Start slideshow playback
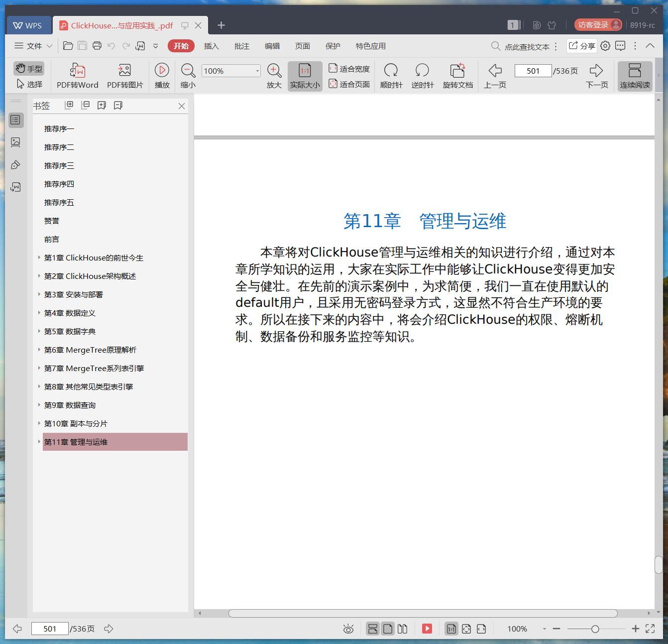The height and width of the screenshot is (644, 668). [x=162, y=76]
